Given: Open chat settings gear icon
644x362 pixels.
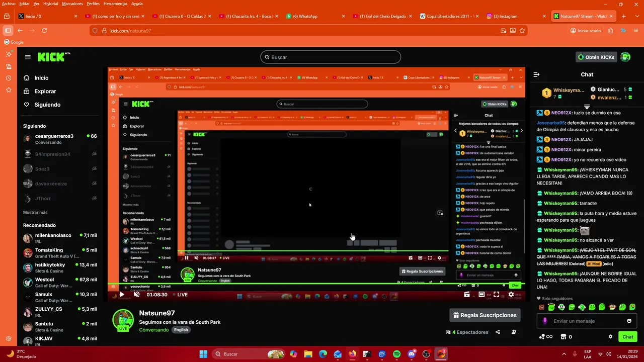Looking at the screenshot, I should pos(610,337).
